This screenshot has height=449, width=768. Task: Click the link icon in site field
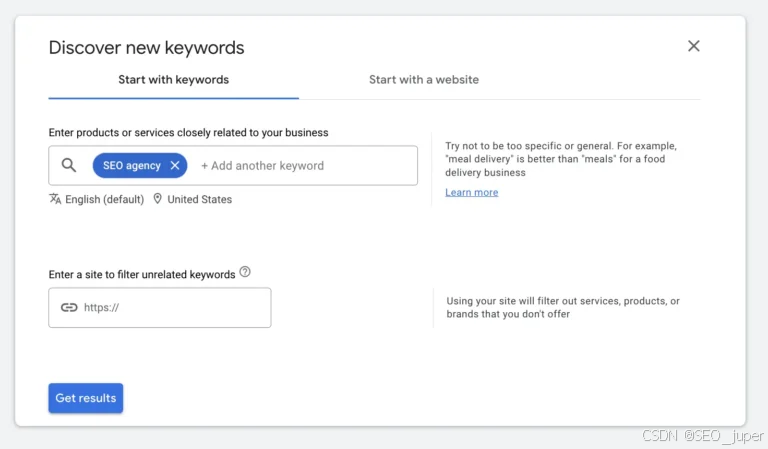pyautogui.click(x=69, y=307)
